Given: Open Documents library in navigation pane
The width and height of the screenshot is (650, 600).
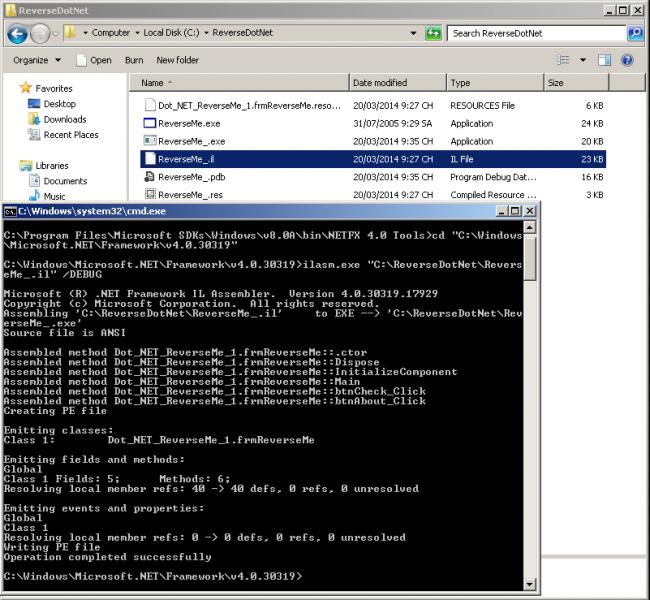Looking at the screenshot, I should pyautogui.click(x=65, y=181).
